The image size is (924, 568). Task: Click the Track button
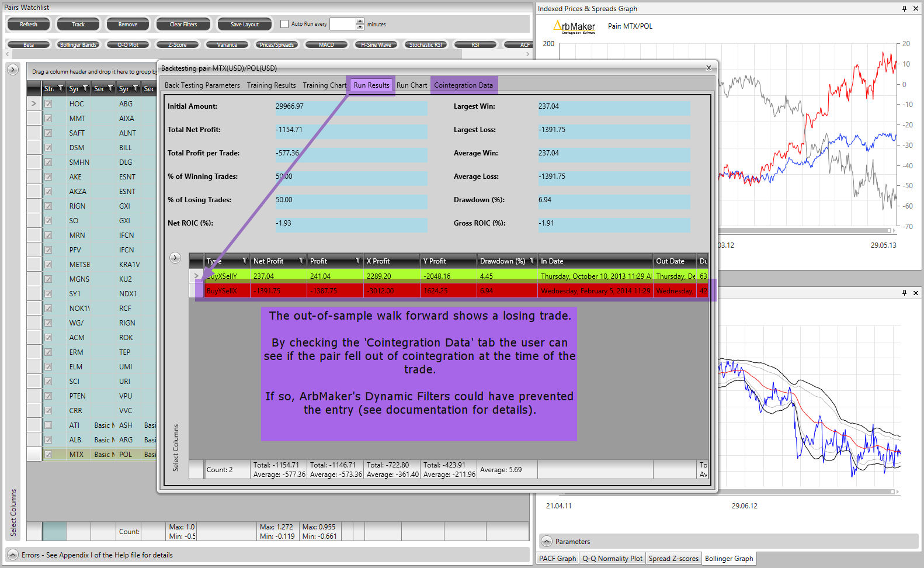click(78, 25)
